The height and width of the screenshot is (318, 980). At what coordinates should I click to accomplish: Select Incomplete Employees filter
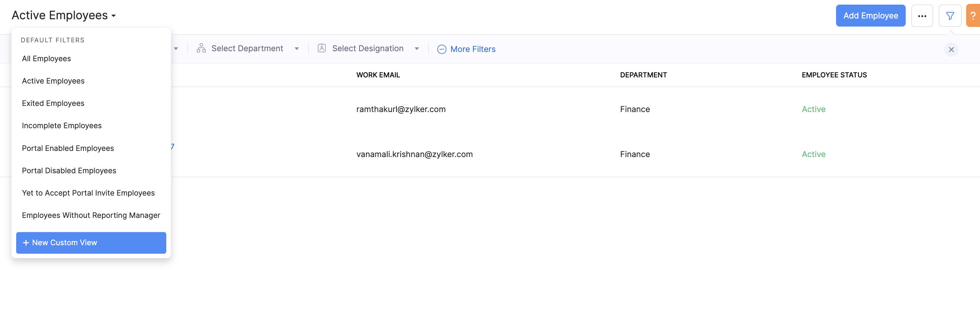coord(62,126)
